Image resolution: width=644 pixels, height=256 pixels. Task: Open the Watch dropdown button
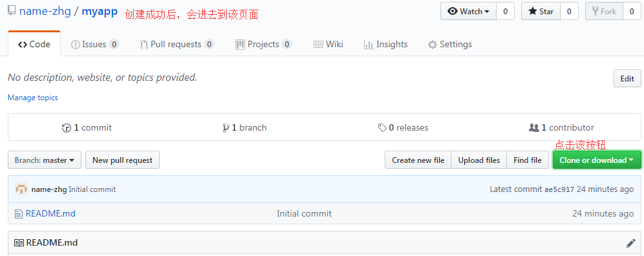(x=469, y=11)
